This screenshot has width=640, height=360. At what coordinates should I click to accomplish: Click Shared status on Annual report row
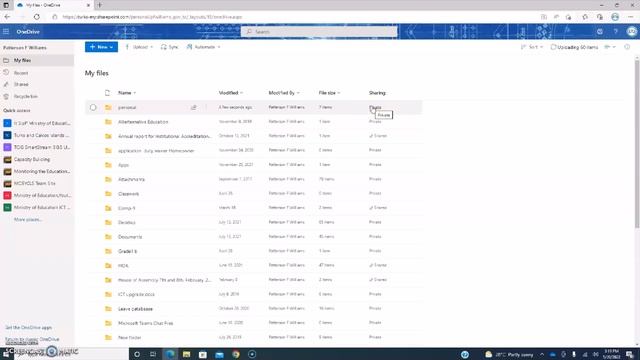point(378,136)
